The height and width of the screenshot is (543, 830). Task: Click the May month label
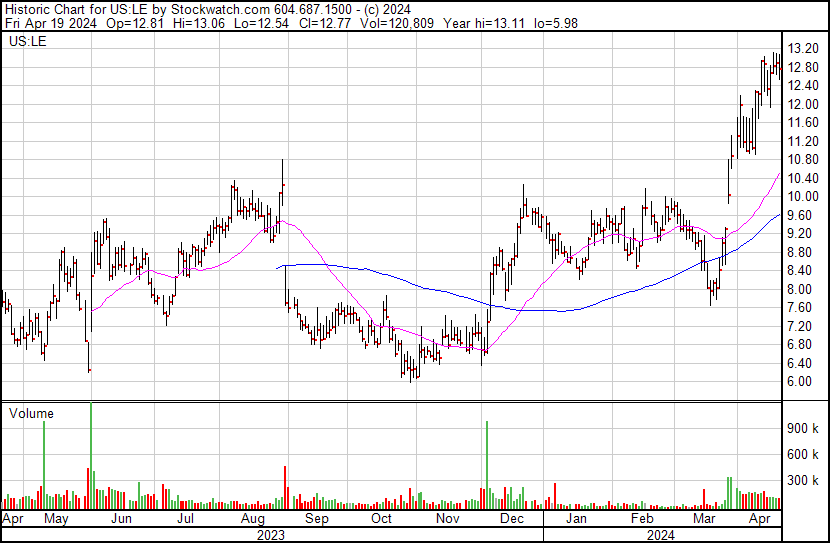tap(56, 518)
